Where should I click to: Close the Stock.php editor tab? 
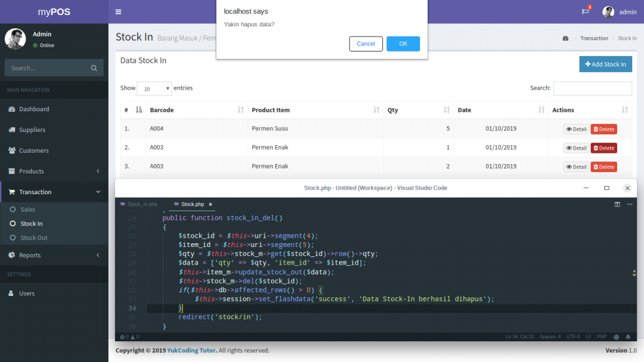pos(211,204)
